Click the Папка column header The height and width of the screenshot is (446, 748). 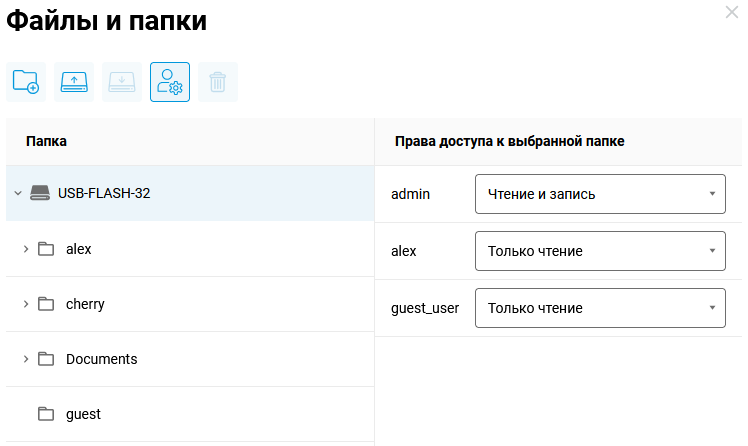coord(46,142)
